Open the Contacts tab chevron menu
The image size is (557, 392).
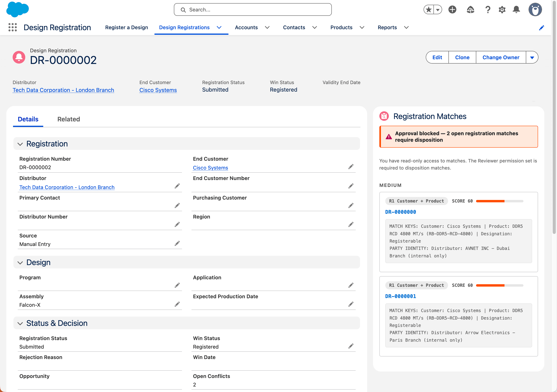coord(314,27)
